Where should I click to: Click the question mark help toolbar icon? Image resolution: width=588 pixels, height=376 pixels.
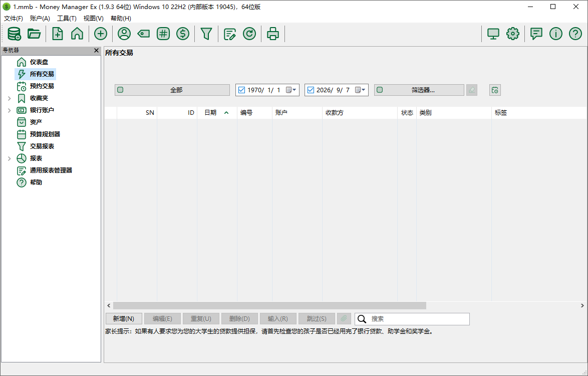(575, 34)
